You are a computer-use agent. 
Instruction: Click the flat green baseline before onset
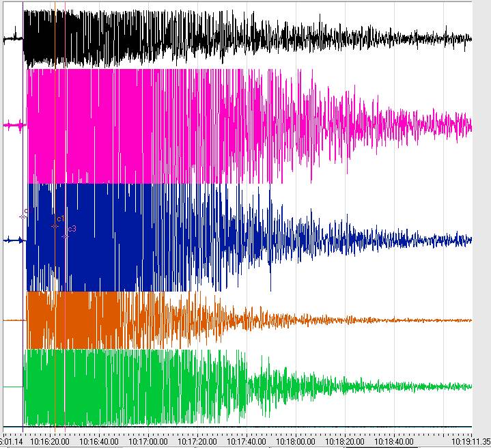click(12, 387)
